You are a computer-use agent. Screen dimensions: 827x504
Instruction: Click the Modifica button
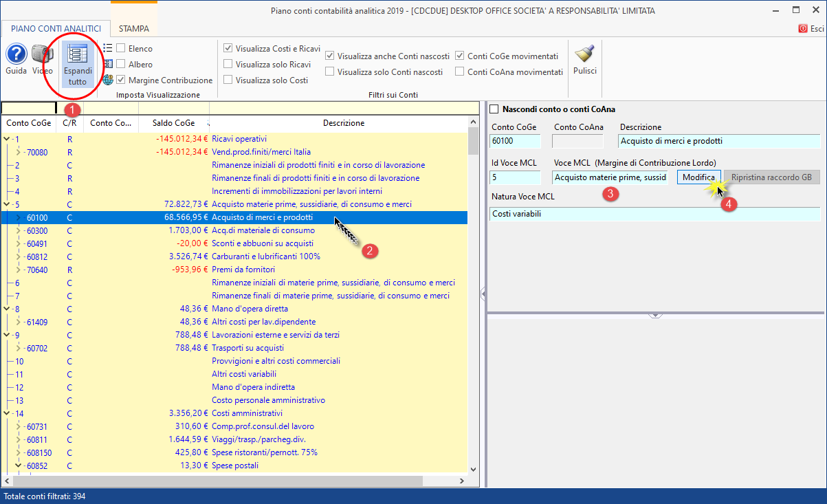[698, 177]
